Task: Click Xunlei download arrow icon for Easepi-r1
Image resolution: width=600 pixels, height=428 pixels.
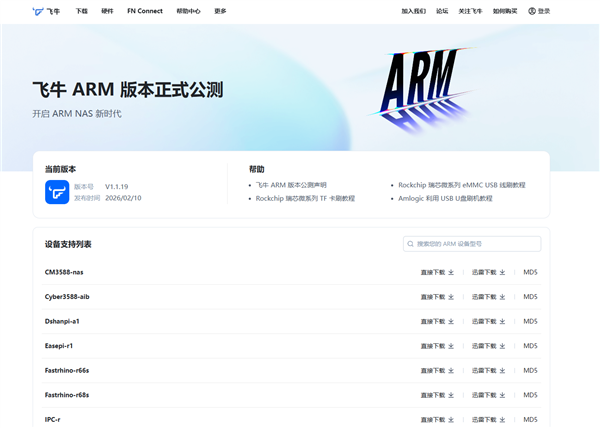Action: click(x=502, y=346)
